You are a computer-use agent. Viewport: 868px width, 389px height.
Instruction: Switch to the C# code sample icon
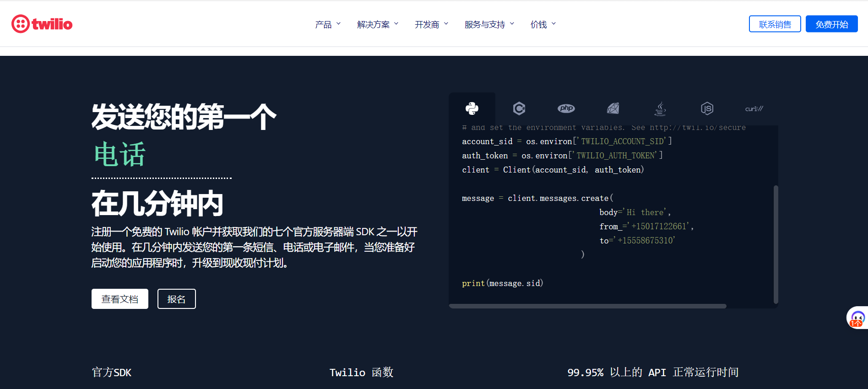point(519,108)
